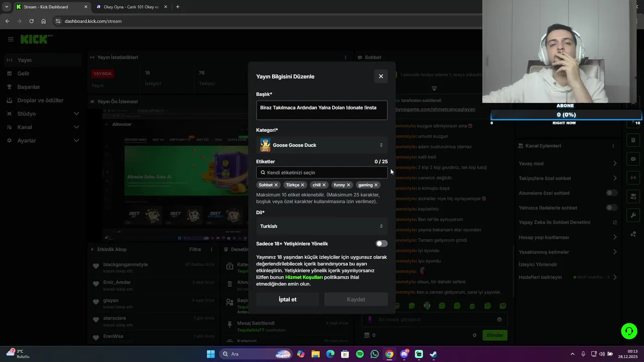Remove the Türkçe tag

302,185
